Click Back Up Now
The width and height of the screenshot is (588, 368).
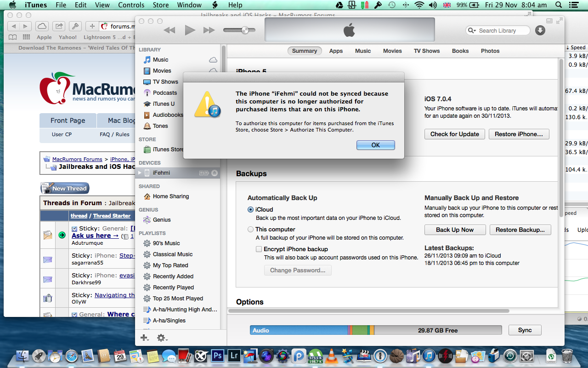pyautogui.click(x=455, y=230)
